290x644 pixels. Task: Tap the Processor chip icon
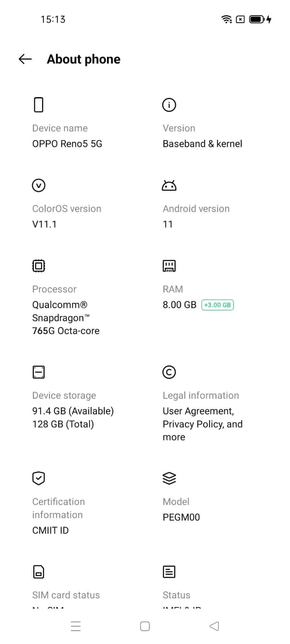coord(39,266)
